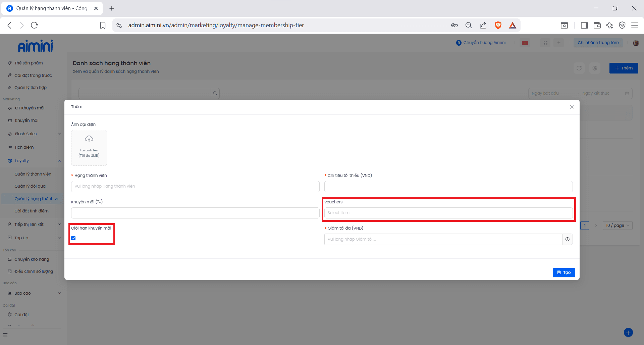Click info icon beside Giảm tối đa field
Image resolution: width=644 pixels, height=345 pixels.
[567, 239]
